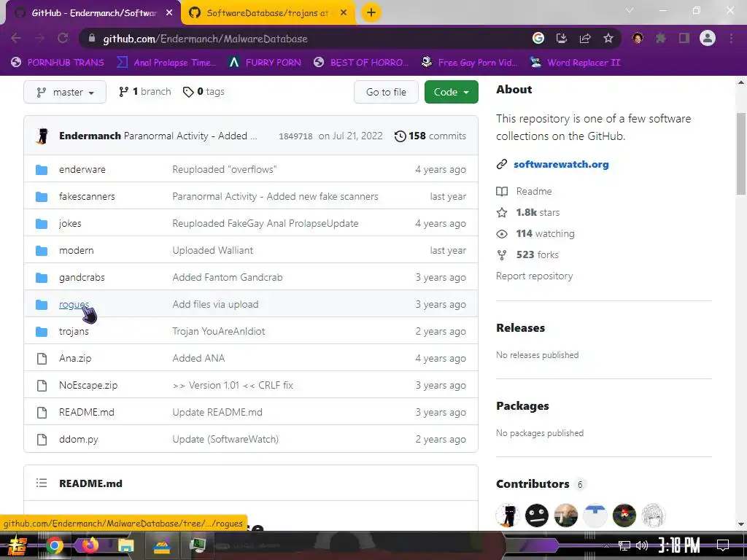The height and width of the screenshot is (560, 747).
Task: Open the enderware folder
Action: [x=82, y=169]
